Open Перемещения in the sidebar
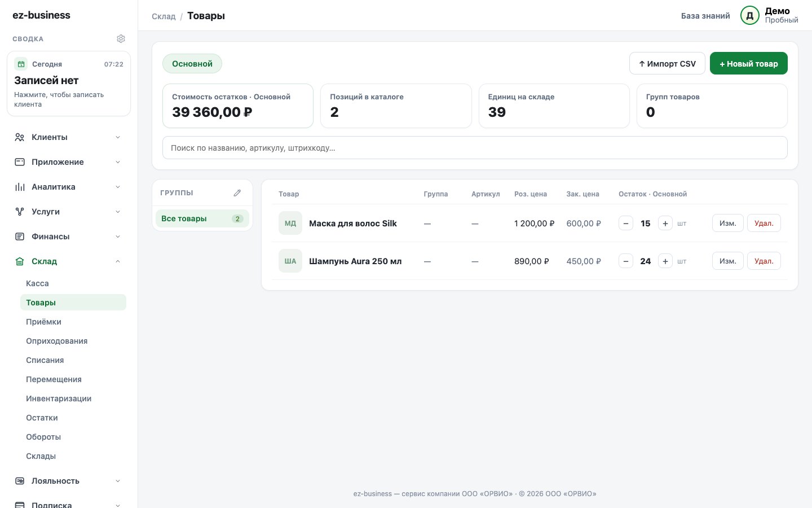This screenshot has width=812, height=508. tap(73, 379)
